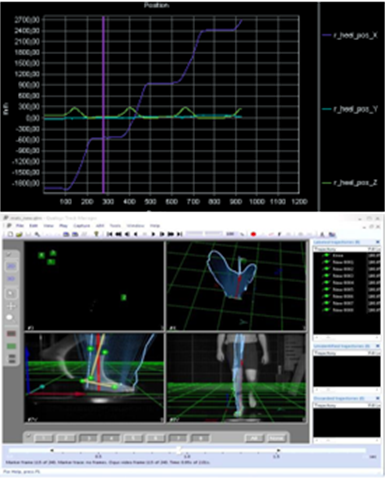Screen dimensions: 385x479
Task: Jump to the first frame in toolbar
Action: pyautogui.click(x=109, y=234)
